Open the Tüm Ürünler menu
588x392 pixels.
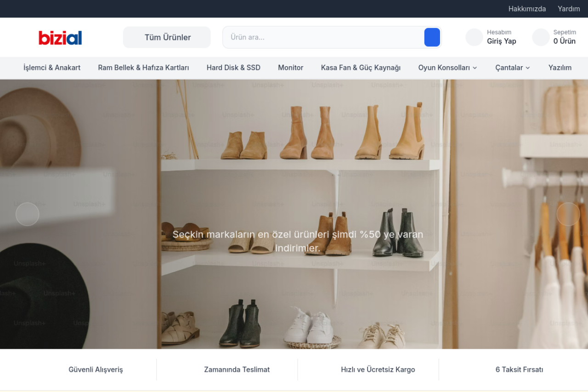point(167,37)
